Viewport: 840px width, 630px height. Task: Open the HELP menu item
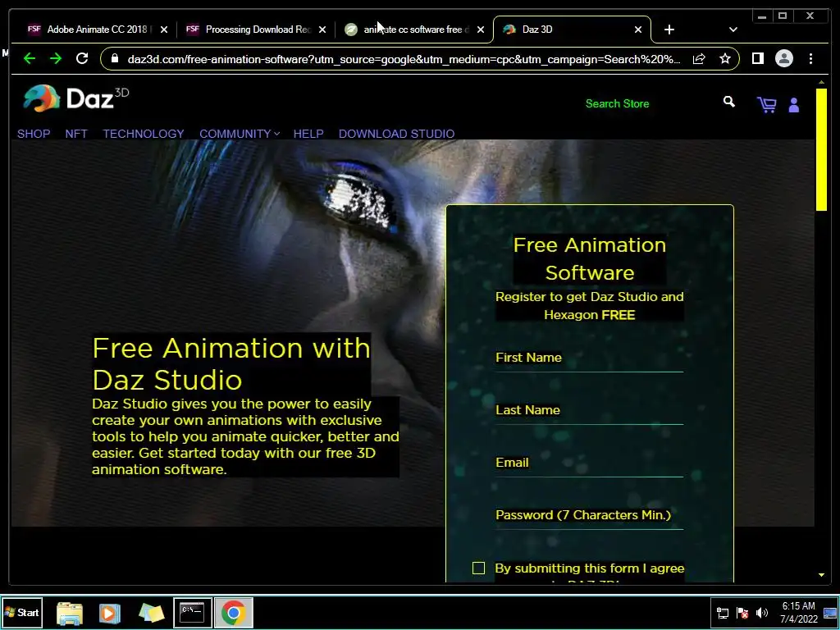308,134
